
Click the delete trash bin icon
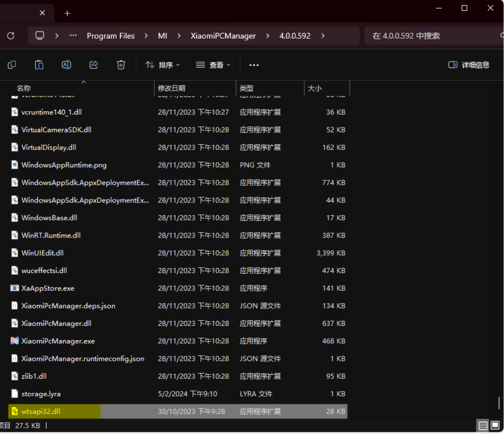pyautogui.click(x=121, y=64)
